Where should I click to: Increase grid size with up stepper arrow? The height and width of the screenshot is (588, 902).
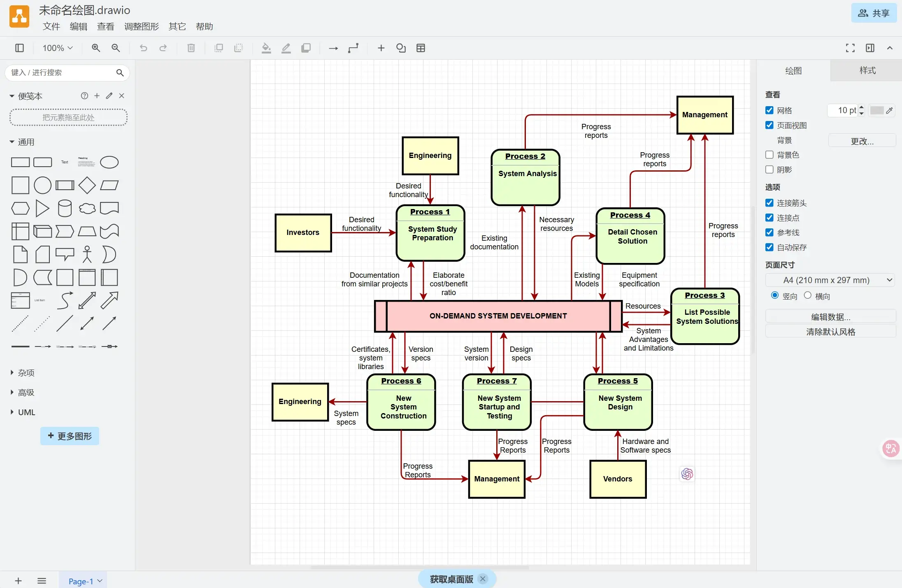click(862, 107)
